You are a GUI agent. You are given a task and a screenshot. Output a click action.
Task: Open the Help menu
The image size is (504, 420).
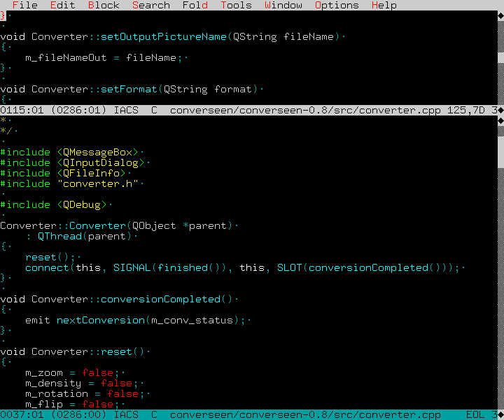[x=384, y=5]
